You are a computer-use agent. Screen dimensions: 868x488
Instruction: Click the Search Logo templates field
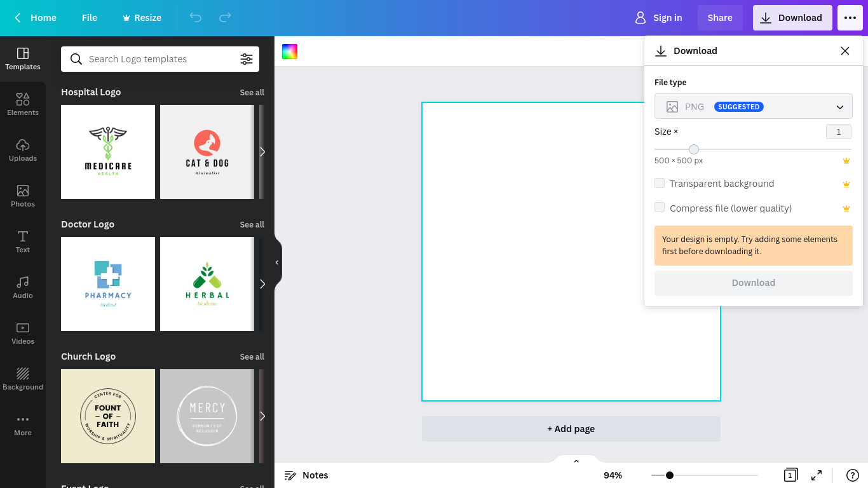tap(160, 59)
